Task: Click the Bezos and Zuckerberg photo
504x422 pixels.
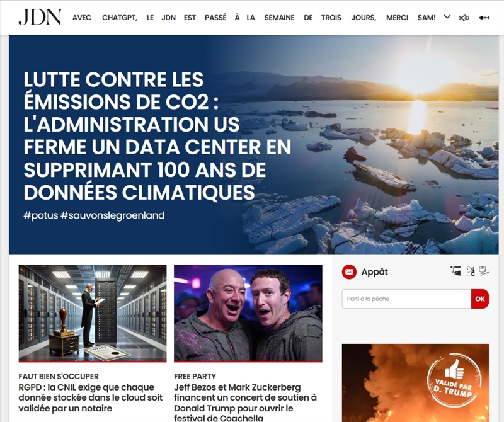Action: click(248, 314)
